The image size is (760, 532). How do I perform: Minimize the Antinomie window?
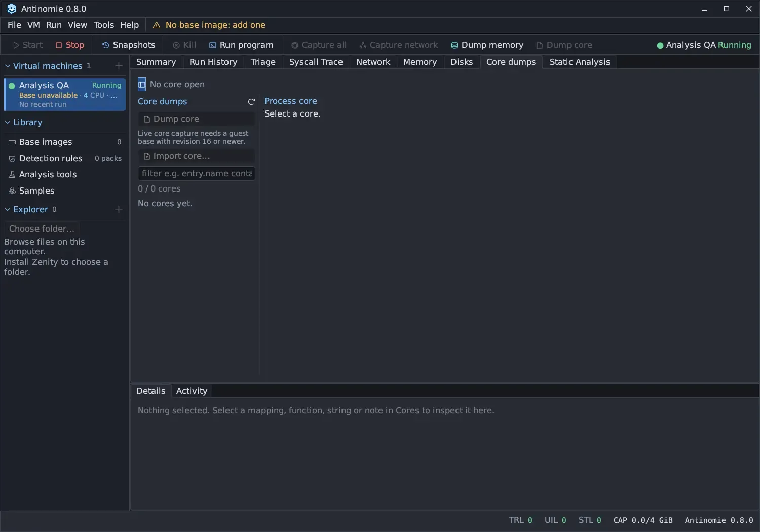coord(704,9)
